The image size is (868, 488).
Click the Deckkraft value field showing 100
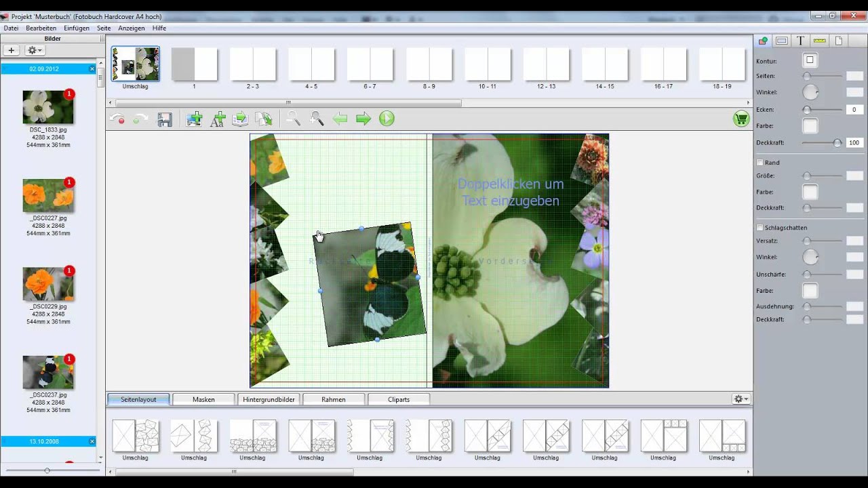point(854,143)
